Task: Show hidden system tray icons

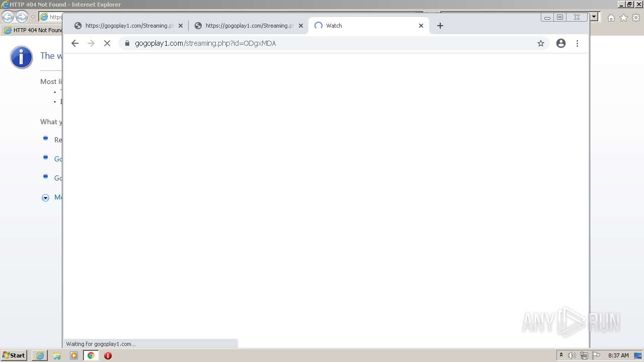Action: [561, 355]
